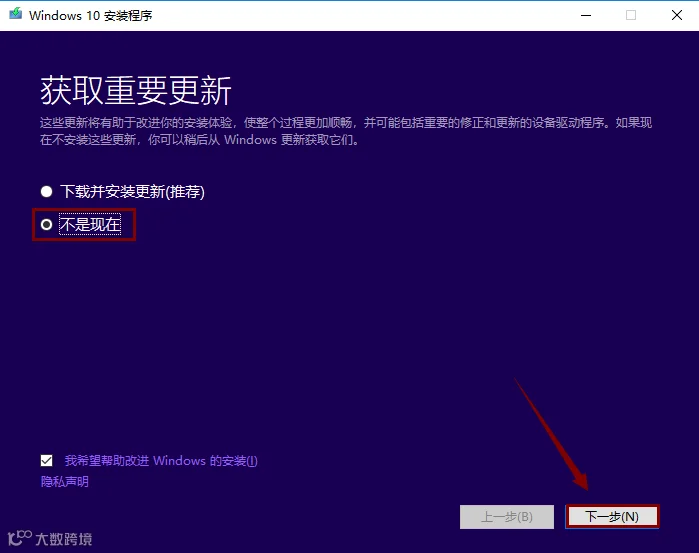The height and width of the screenshot is (553, 699).
Task: Click the maximize button in title bar
Action: click(631, 15)
